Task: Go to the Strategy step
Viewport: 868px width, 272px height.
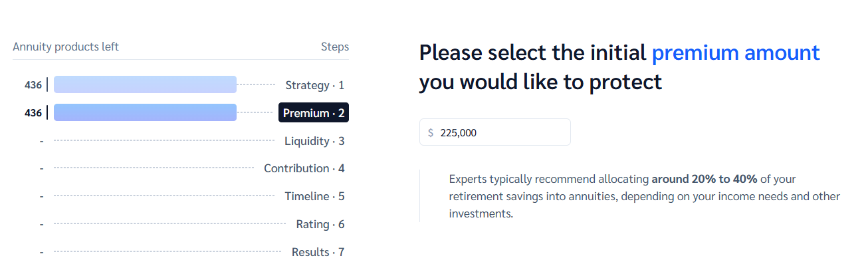Action: 314,85
